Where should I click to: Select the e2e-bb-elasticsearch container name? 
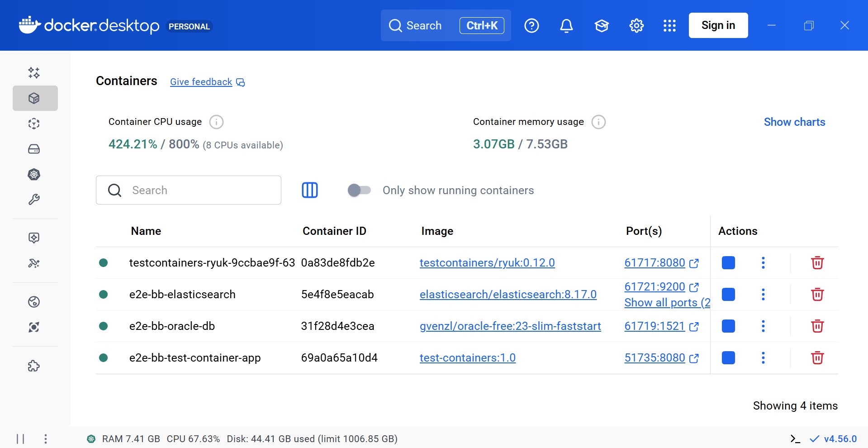coord(182,294)
